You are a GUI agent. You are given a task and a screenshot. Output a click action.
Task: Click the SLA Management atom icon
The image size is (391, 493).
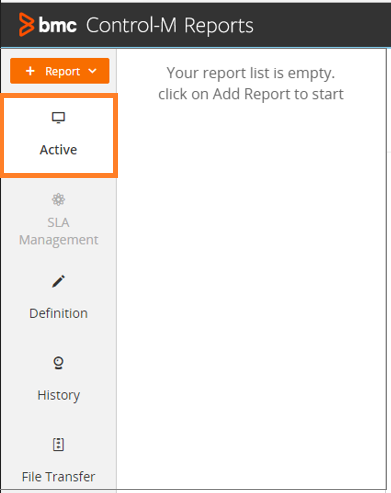58,199
